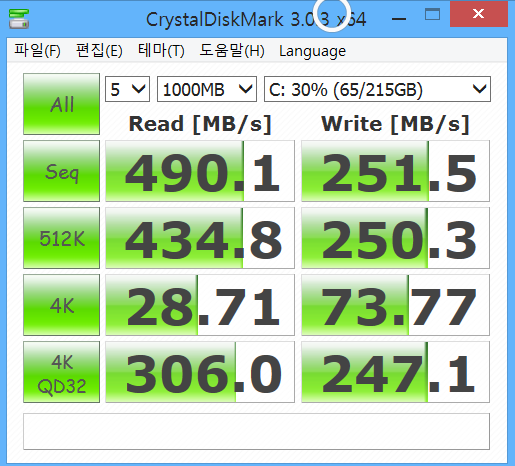Click the Write [MB/s] column header
The width and height of the screenshot is (515, 466).
(395, 124)
